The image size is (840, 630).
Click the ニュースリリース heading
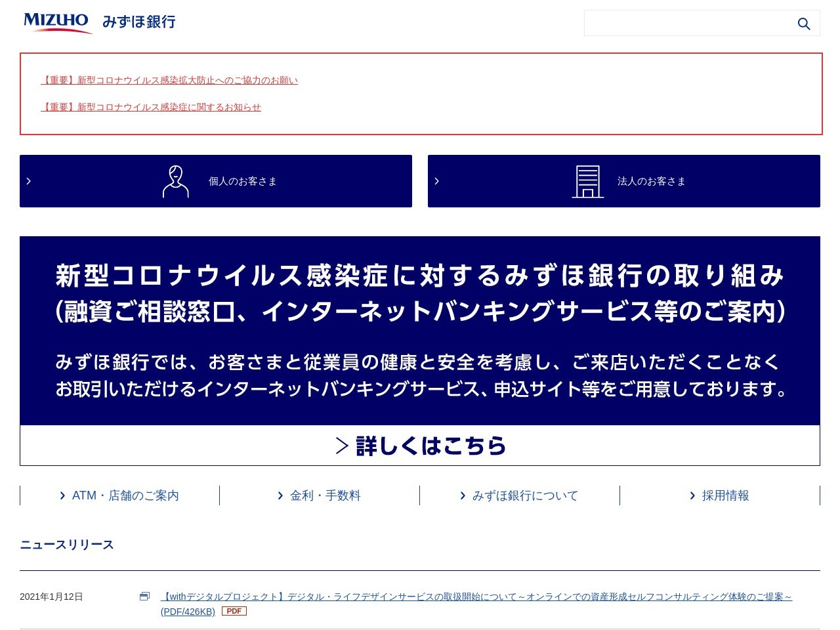[x=67, y=545]
